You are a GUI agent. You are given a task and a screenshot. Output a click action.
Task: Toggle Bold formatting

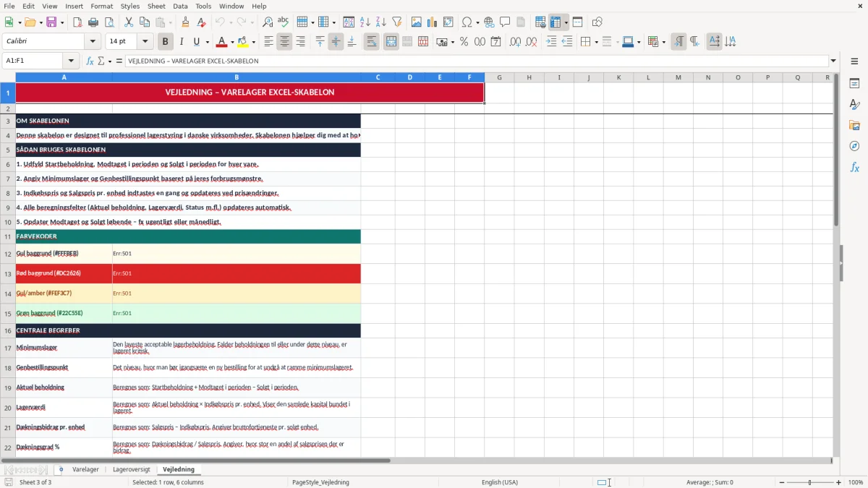165,42
